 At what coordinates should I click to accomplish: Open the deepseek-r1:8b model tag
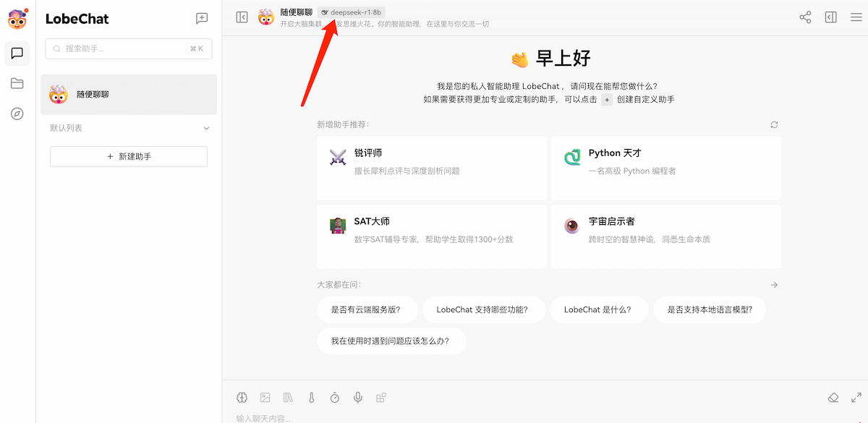point(352,12)
